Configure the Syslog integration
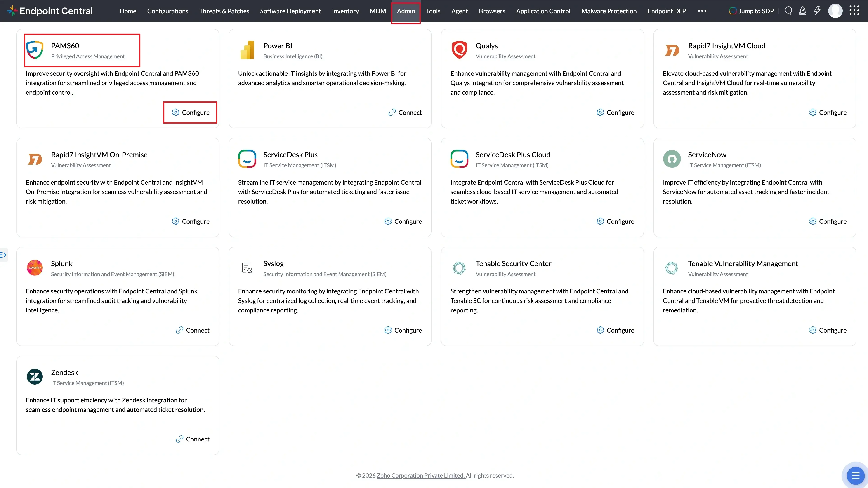 (403, 330)
